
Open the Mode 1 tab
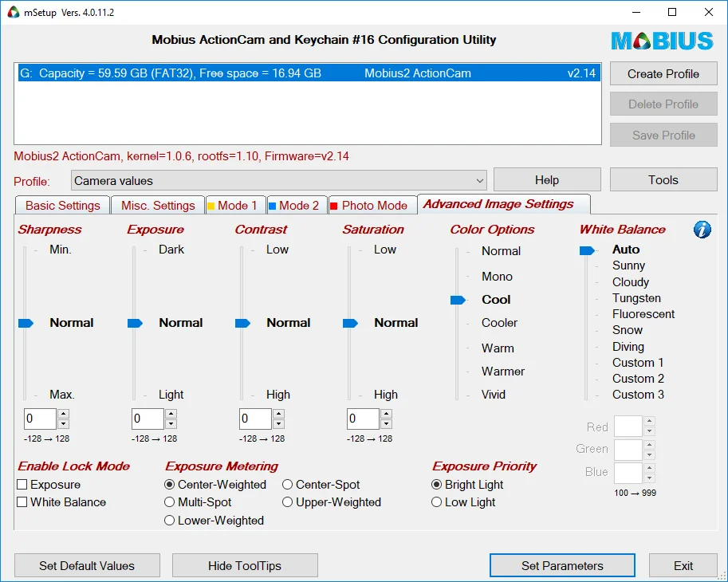click(x=236, y=205)
